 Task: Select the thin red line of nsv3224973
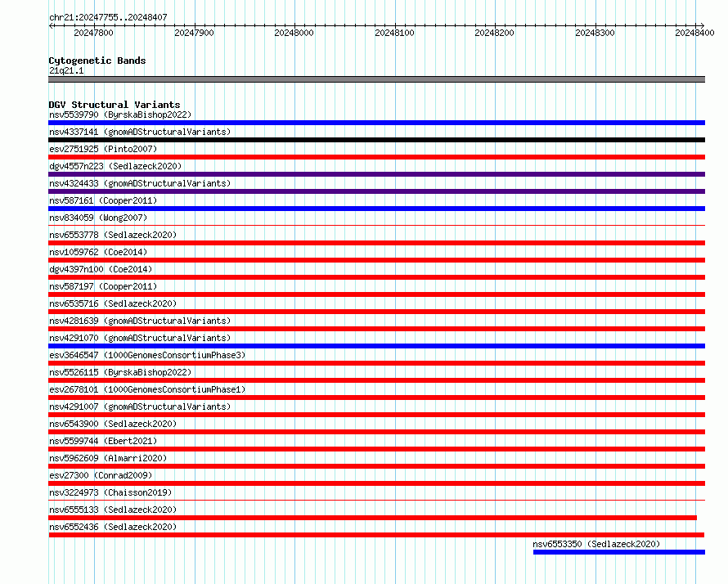(x=376, y=501)
